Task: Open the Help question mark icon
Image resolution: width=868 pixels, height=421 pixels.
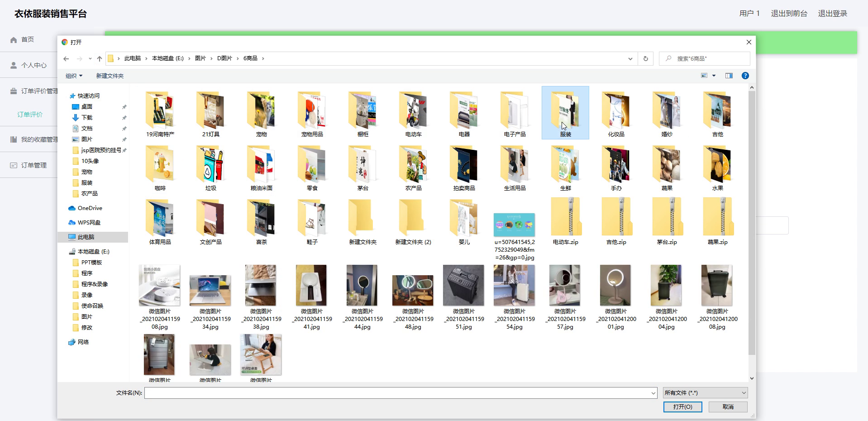Action: click(x=745, y=76)
